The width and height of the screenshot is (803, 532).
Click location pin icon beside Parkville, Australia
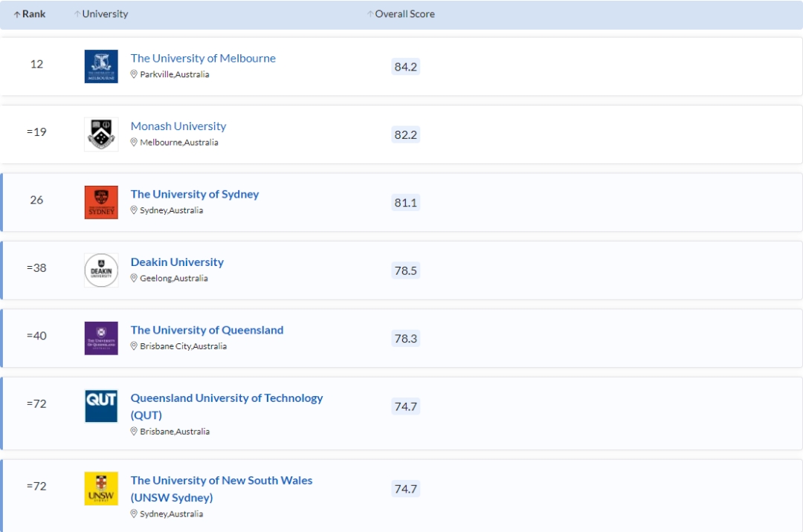pyautogui.click(x=135, y=74)
